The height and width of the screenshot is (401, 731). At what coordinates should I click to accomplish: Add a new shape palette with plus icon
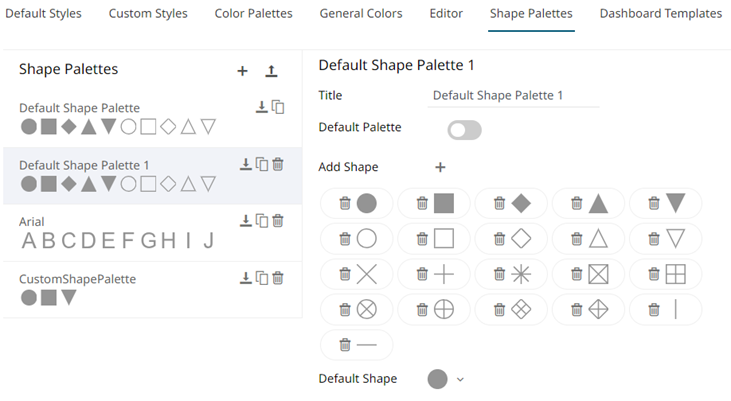click(242, 71)
